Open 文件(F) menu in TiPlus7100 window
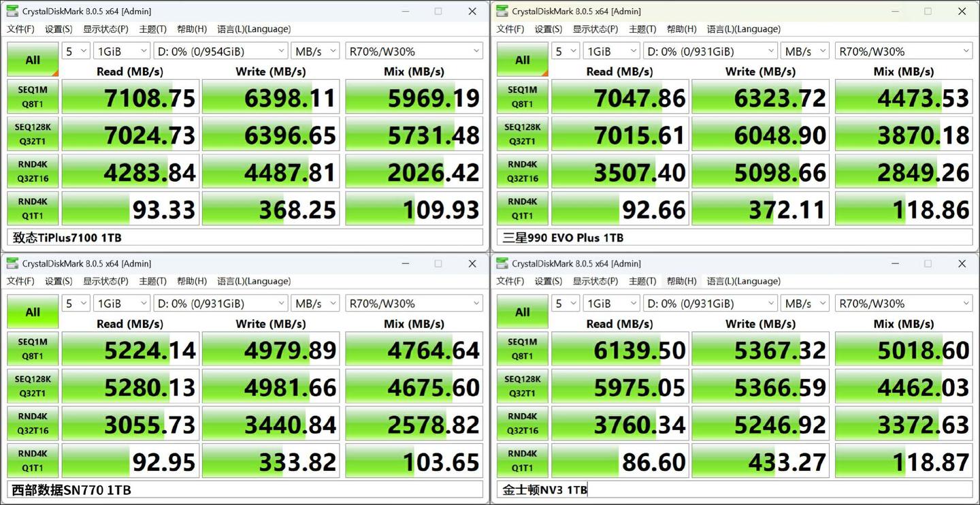980x505 pixels. (x=20, y=29)
